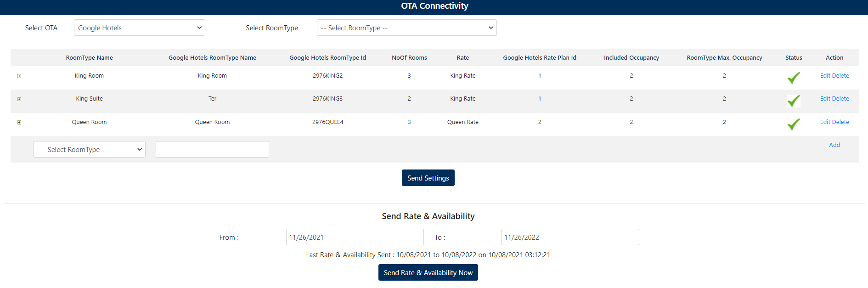Viewport: 868px width, 288px height.
Task: Focus the To date field
Action: coord(570,237)
